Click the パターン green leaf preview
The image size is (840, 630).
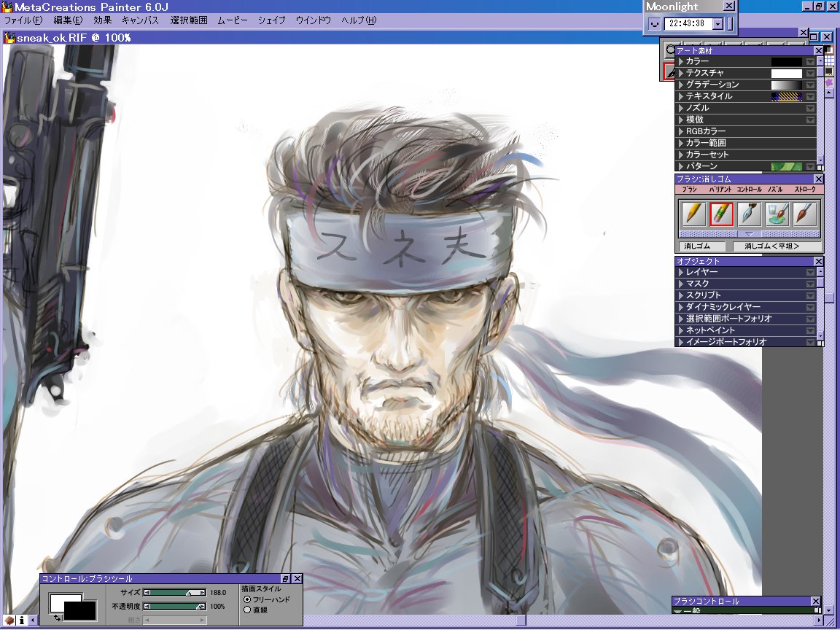(x=787, y=166)
